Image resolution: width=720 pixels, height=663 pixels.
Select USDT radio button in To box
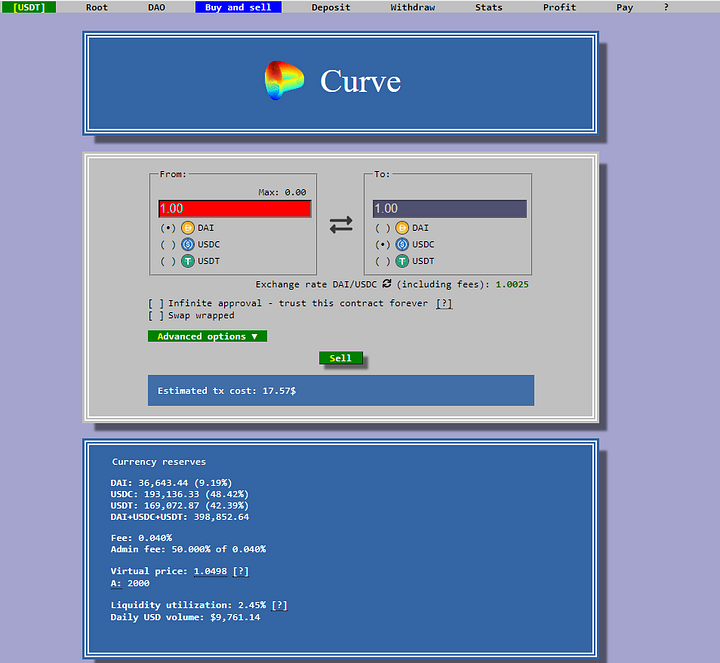pos(382,261)
